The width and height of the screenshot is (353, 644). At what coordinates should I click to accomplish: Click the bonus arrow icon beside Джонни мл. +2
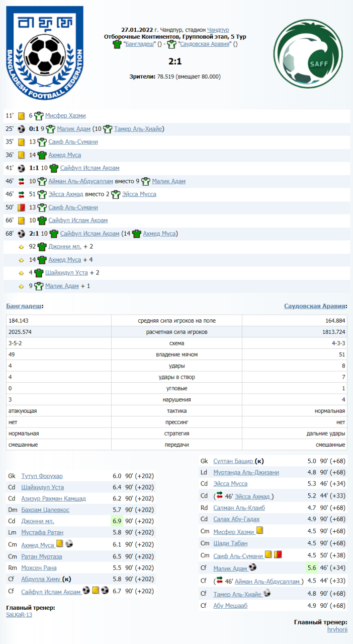22,247
